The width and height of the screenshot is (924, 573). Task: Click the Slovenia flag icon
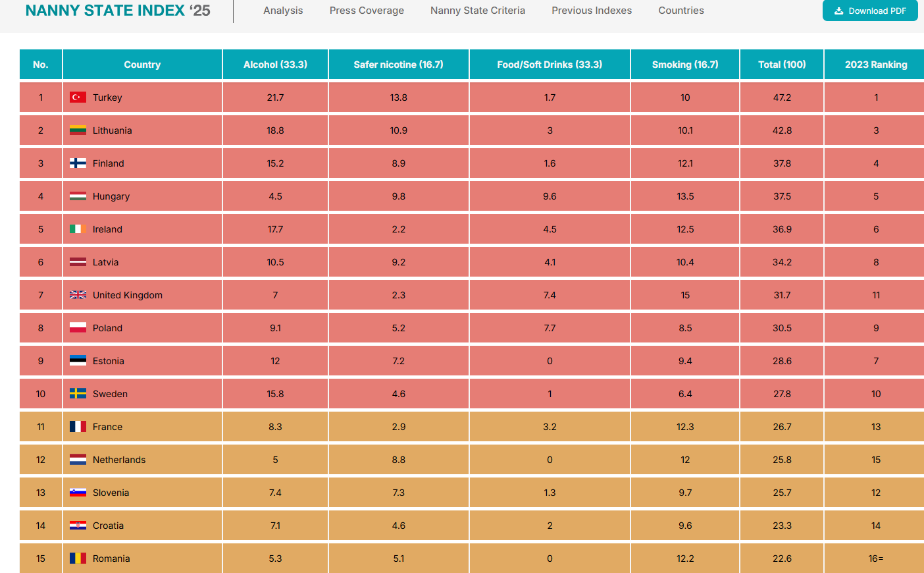tap(78, 493)
